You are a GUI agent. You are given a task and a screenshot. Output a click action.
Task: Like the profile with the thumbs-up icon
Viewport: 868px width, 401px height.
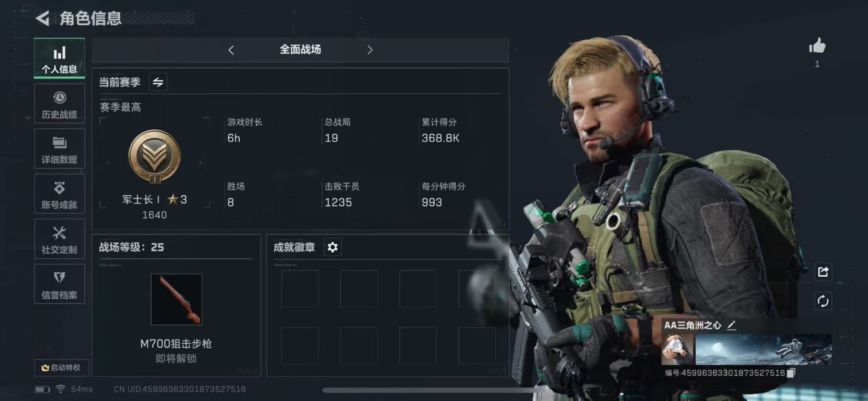pos(817,46)
